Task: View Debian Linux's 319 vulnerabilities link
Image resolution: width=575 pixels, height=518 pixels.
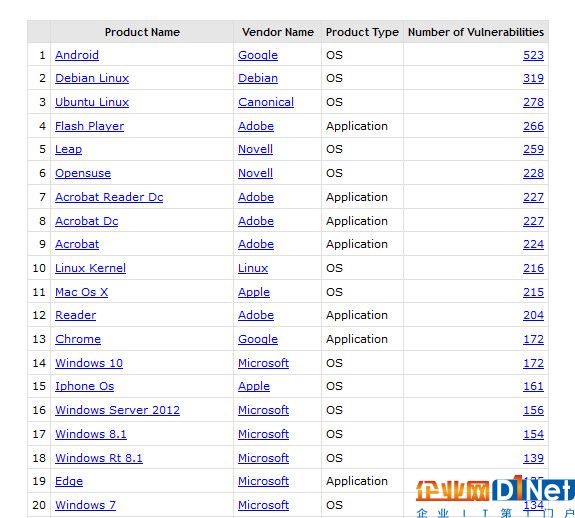Action: (533, 78)
